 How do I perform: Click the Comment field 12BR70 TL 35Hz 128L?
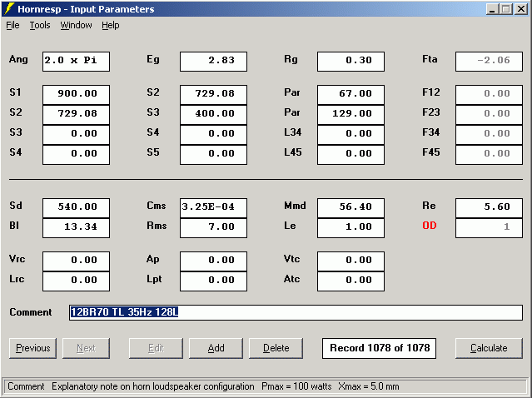pos(296,312)
